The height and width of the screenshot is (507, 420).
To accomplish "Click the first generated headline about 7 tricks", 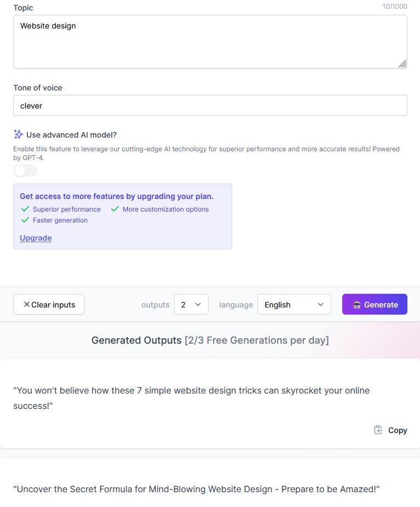I will pyautogui.click(x=191, y=398).
